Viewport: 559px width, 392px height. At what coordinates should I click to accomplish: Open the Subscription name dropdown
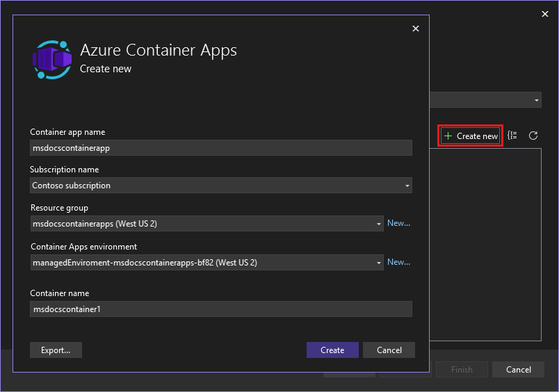coord(221,186)
